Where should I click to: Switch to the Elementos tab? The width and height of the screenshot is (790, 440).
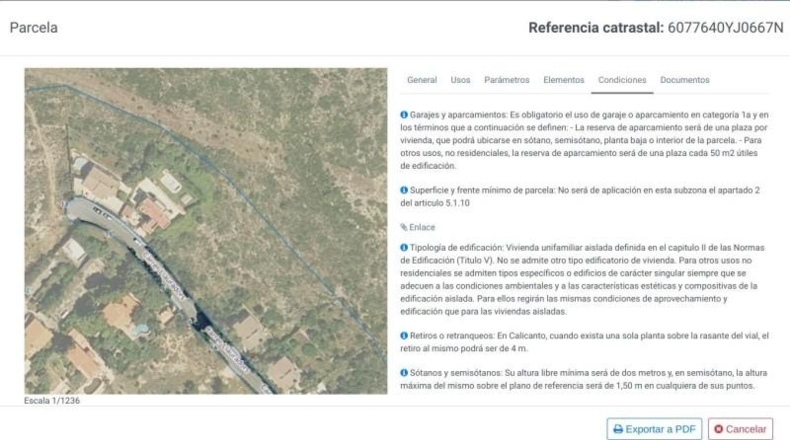coord(563,80)
